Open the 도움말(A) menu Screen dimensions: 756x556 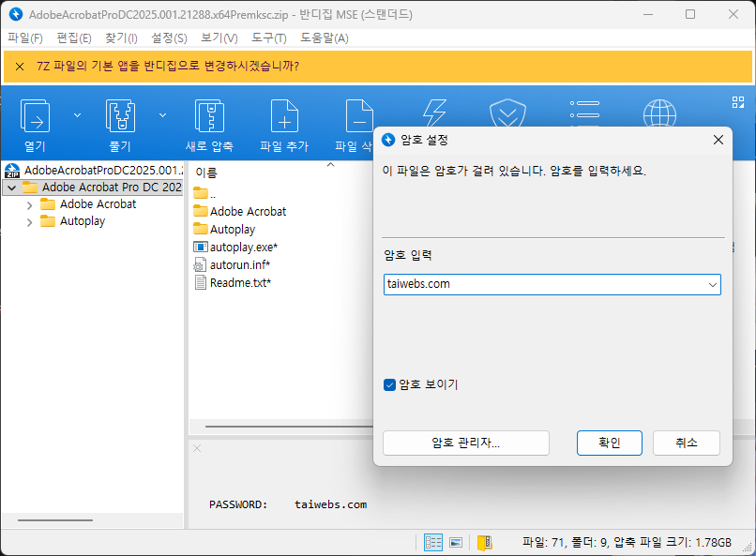click(x=324, y=38)
